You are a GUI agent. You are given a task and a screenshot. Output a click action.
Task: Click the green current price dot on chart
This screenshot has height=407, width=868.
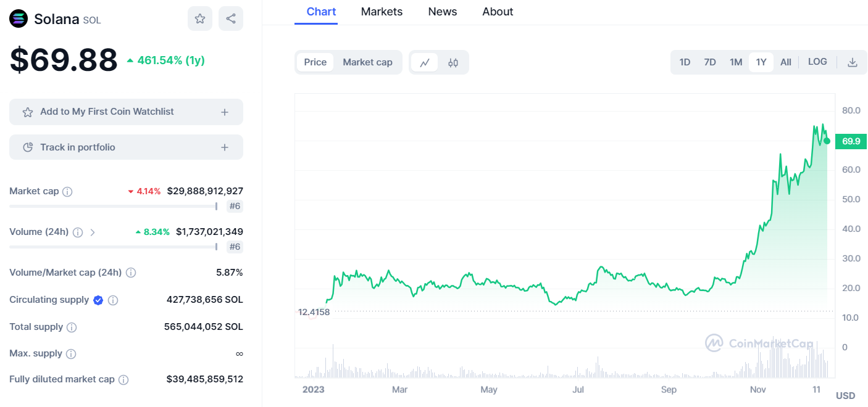click(827, 141)
